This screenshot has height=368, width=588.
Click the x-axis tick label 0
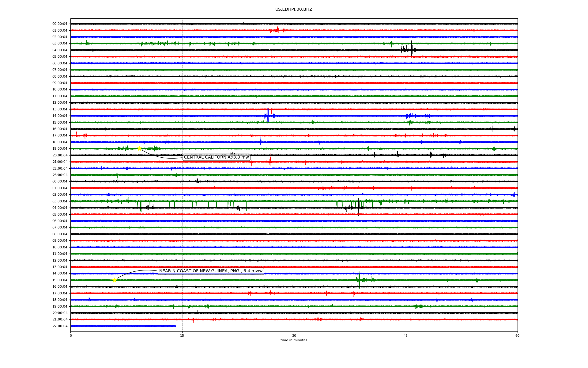[x=71, y=336]
